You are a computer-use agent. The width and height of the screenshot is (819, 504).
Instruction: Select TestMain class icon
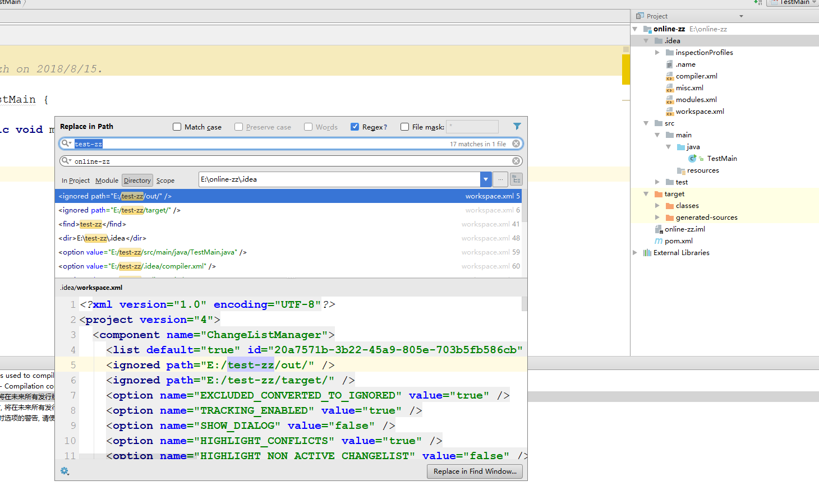(x=692, y=159)
